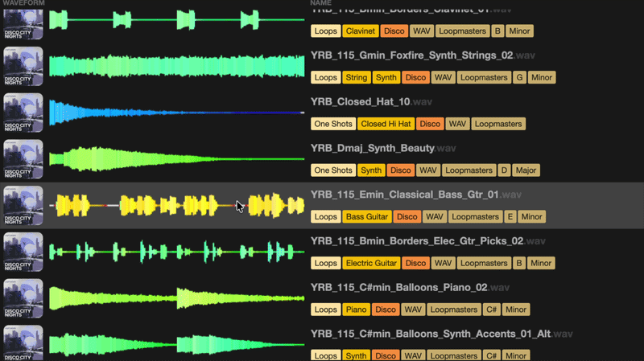The height and width of the screenshot is (361, 644).
Task: Click the Loops tag on the Classical_Bass_Gtr row
Action: pos(326,216)
